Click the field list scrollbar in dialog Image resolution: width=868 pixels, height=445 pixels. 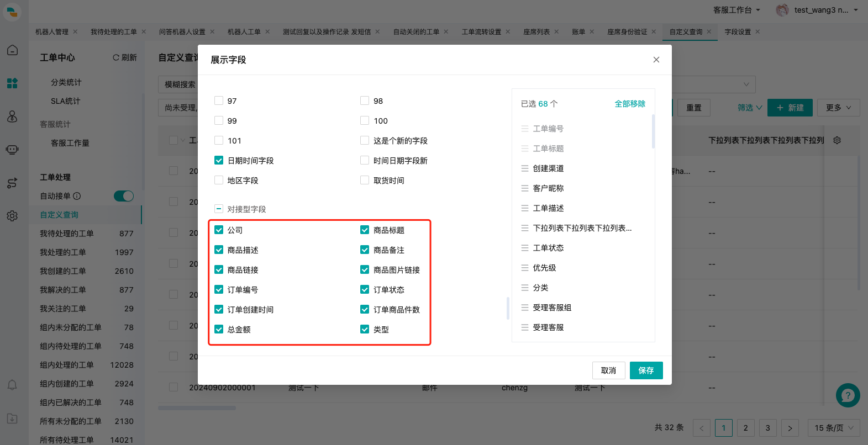click(508, 308)
